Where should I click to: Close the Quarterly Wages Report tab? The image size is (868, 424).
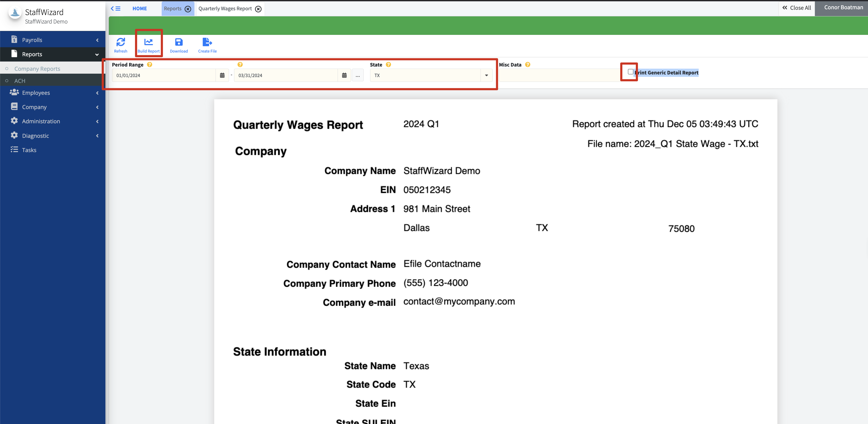pyautogui.click(x=258, y=9)
